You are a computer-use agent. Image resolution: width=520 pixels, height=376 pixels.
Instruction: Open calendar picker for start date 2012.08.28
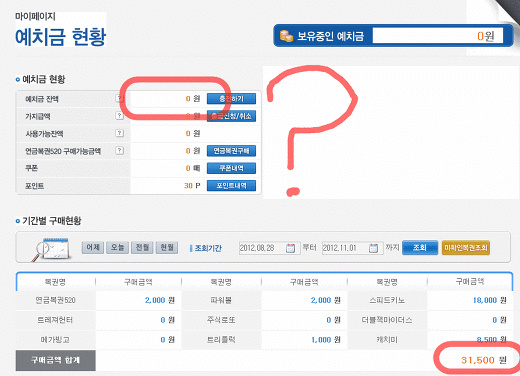point(290,248)
